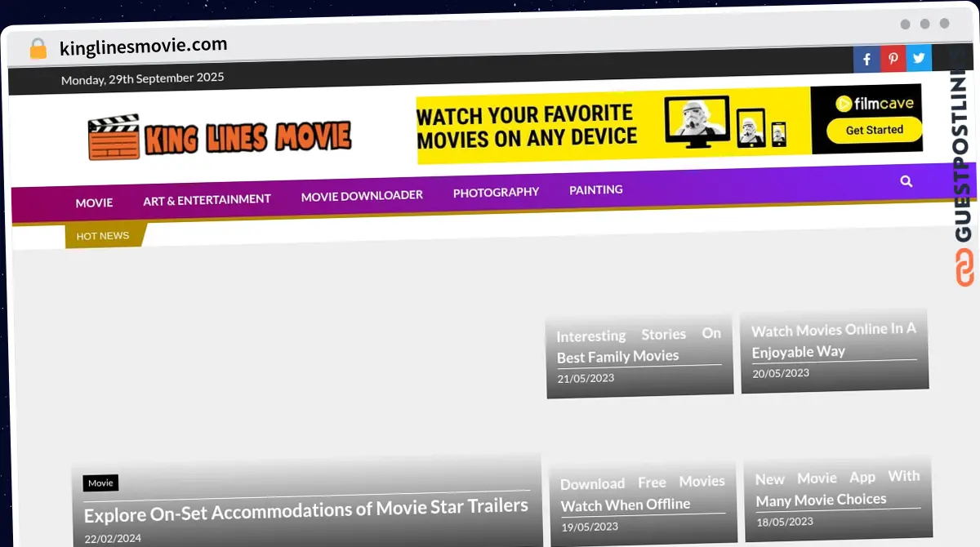Image resolution: width=980 pixels, height=547 pixels.
Task: Click the search magnifier icon
Action: pos(906,181)
